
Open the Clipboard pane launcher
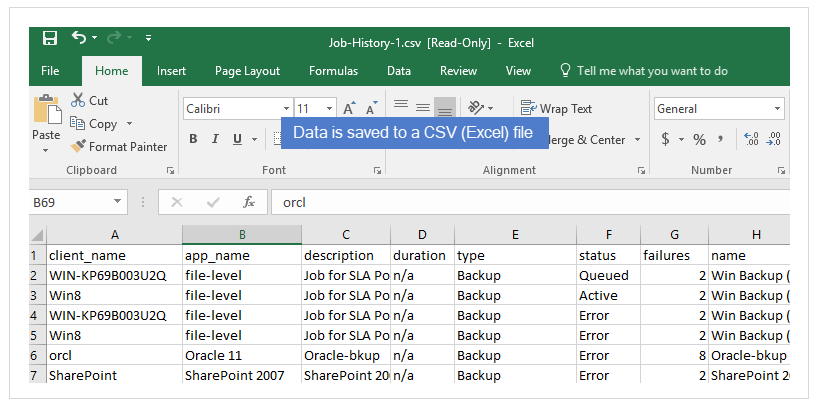click(170, 170)
